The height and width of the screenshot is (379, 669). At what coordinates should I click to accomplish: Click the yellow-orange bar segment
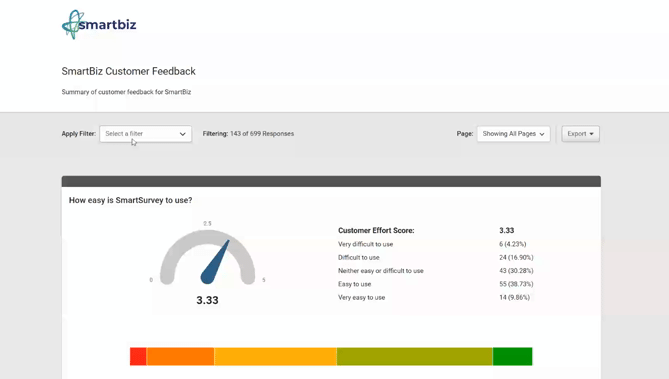click(275, 356)
